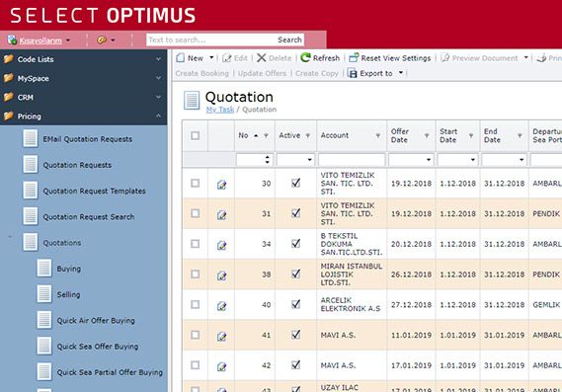Toggle Active checkbox for row 30
562x392 pixels.
pos(295,183)
